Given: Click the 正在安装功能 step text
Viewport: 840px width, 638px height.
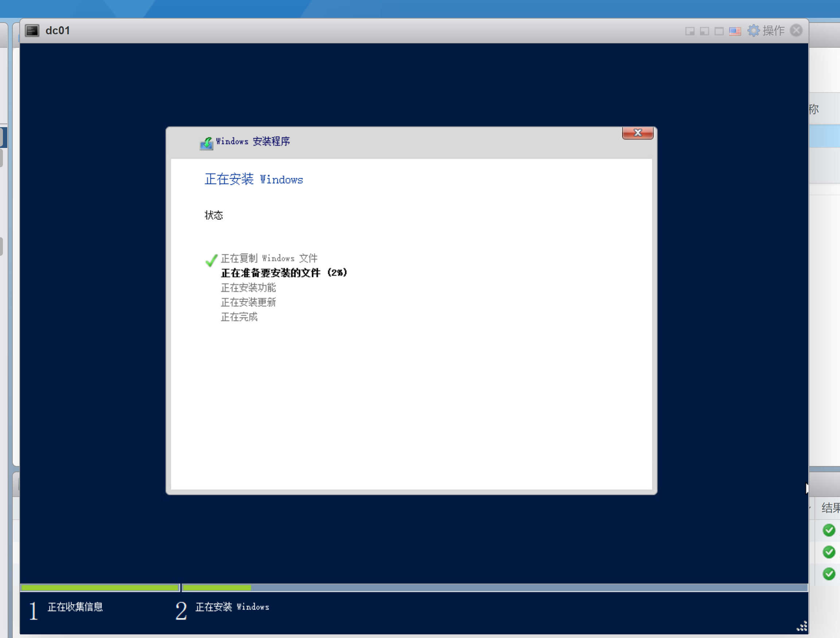Looking at the screenshot, I should pyautogui.click(x=248, y=287).
